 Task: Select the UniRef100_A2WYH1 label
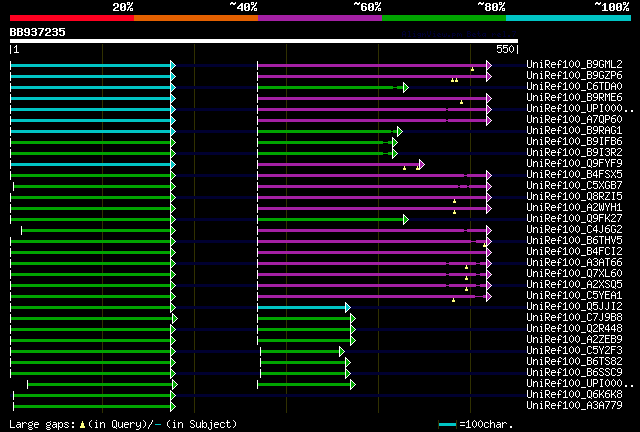574,207
